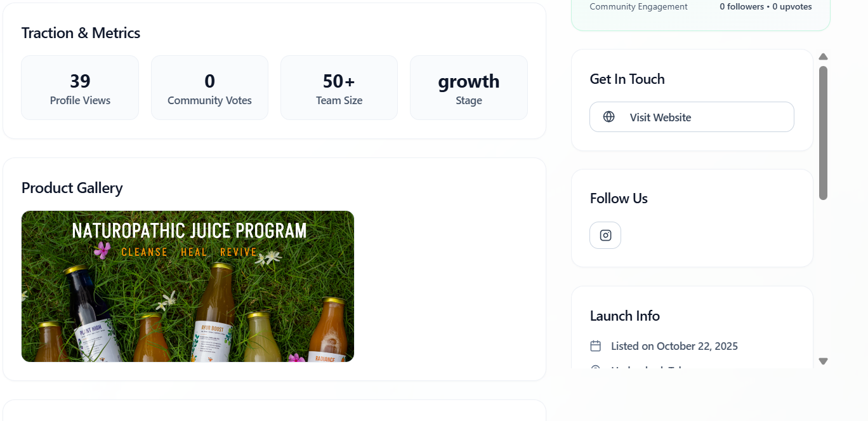Click the scroll-down arrow on the sidebar scrollbar

click(x=823, y=361)
